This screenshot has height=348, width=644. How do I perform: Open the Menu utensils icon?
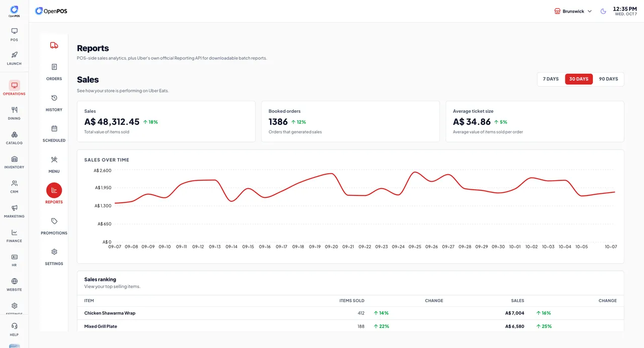tap(54, 160)
